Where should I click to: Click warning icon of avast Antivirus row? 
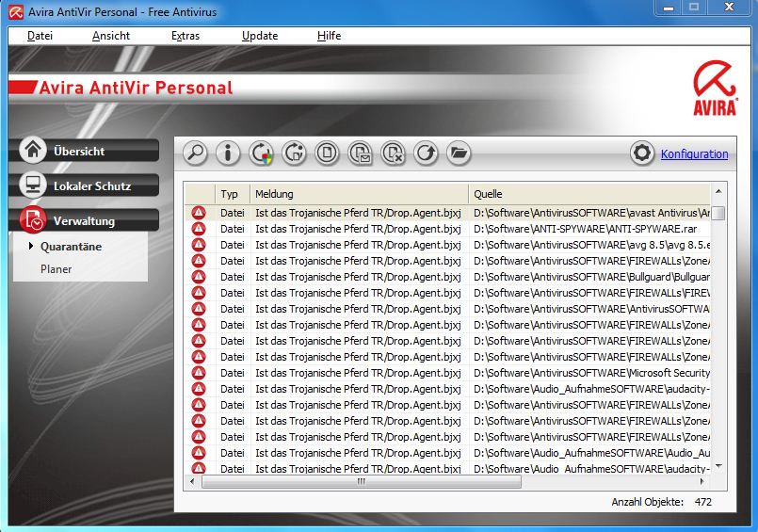(199, 213)
